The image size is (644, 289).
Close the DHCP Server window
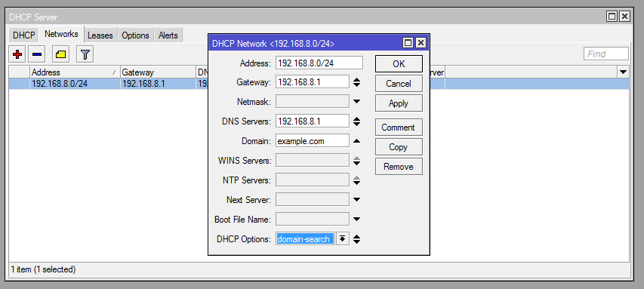624,17
